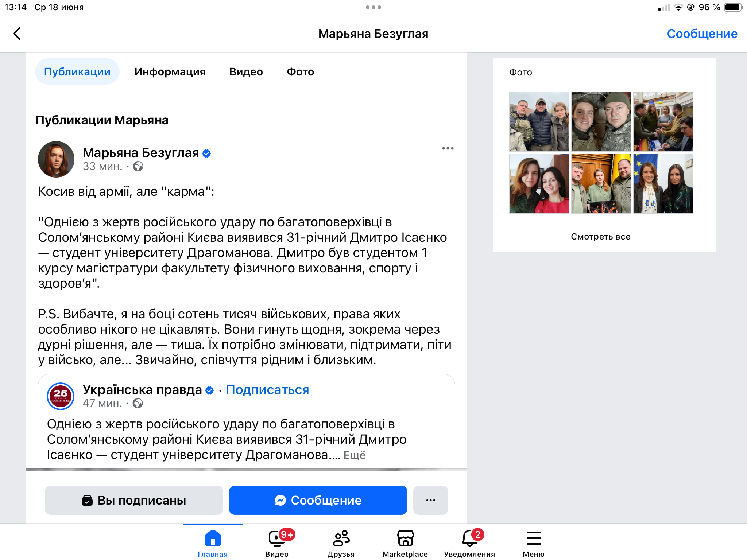Switch to the Информация tab
The width and height of the screenshot is (747, 560).
pyautogui.click(x=170, y=72)
